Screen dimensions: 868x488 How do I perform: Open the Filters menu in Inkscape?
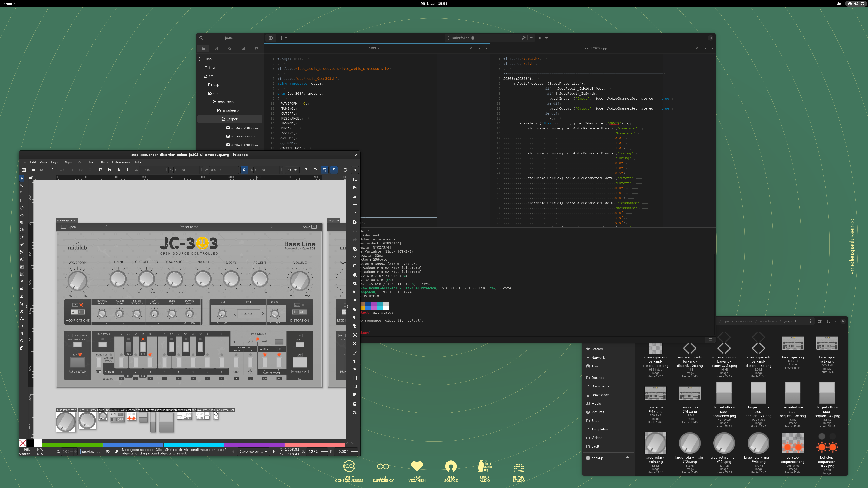pyautogui.click(x=103, y=162)
